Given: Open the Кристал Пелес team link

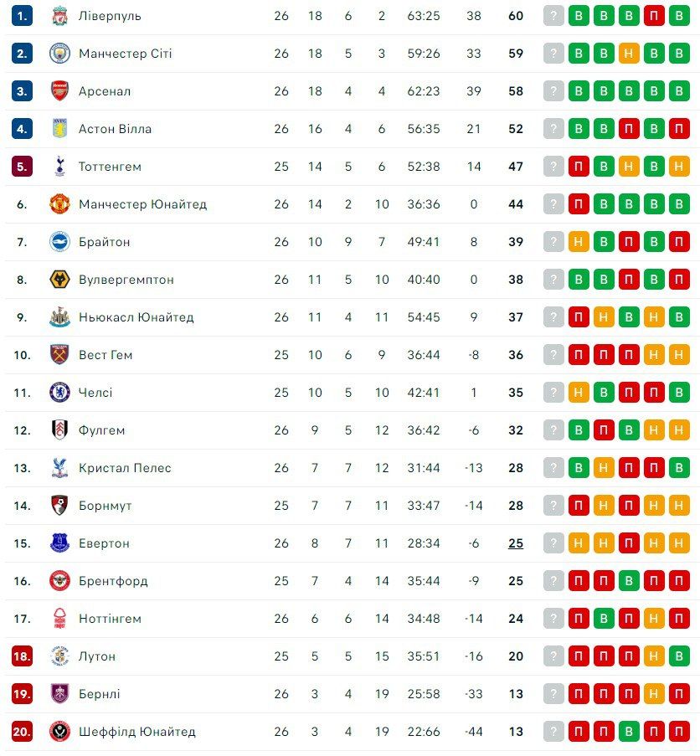Looking at the screenshot, I should click(125, 468).
